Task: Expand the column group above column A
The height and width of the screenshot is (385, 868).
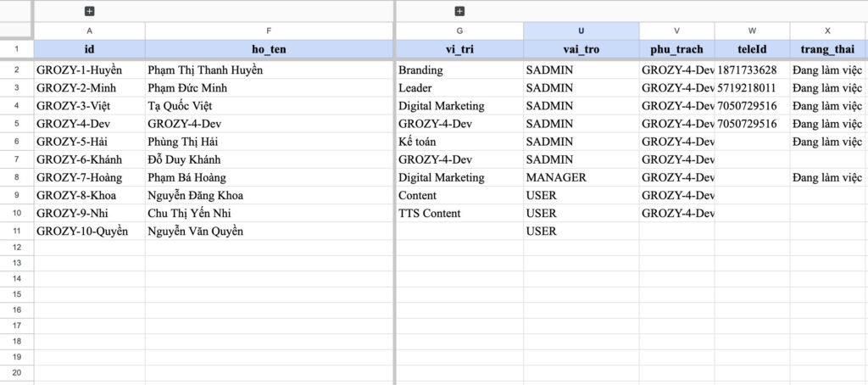Action: (90, 11)
